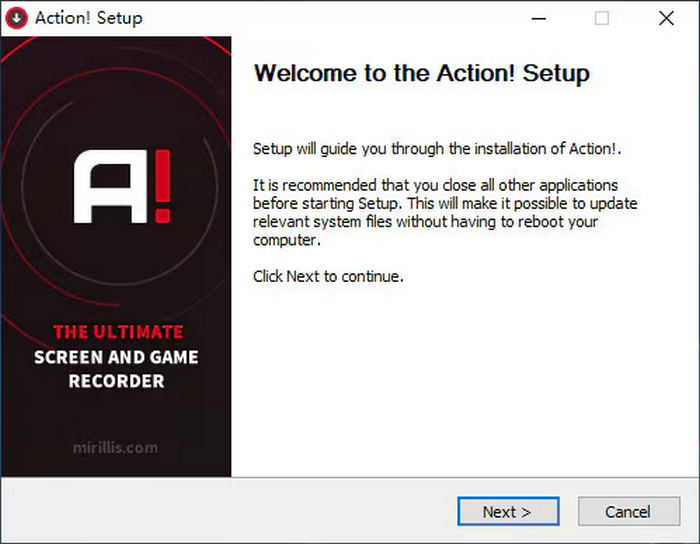The height and width of the screenshot is (544, 700).
Task: Click the "SCREEN AND GAME RECORDER" tagline
Action: click(116, 369)
